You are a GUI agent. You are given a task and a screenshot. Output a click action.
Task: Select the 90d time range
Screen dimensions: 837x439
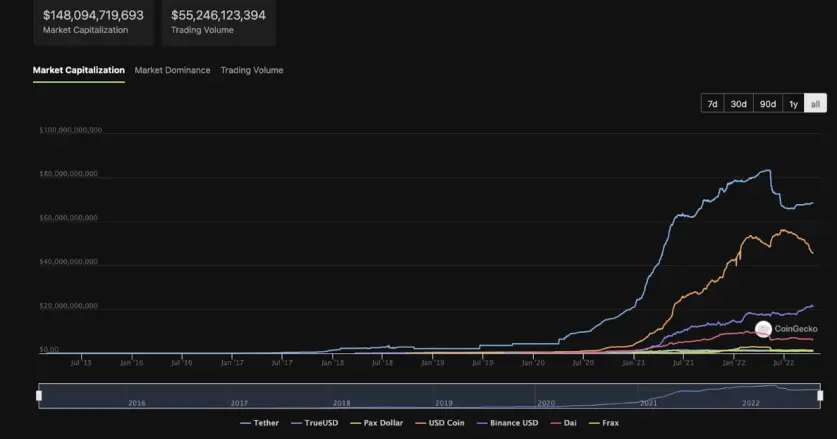click(x=768, y=104)
